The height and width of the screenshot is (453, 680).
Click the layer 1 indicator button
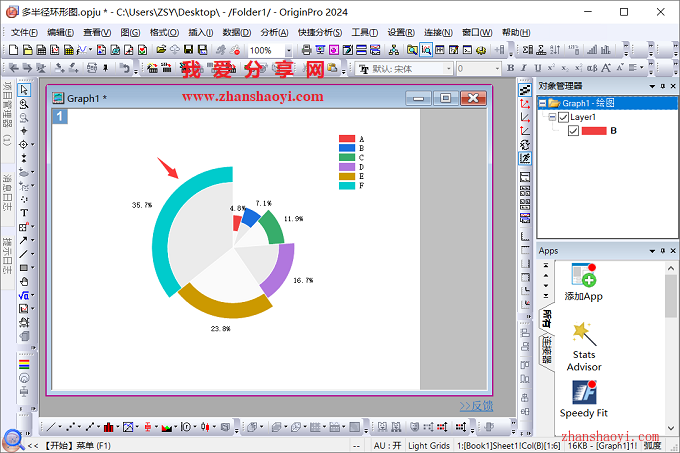click(60, 116)
